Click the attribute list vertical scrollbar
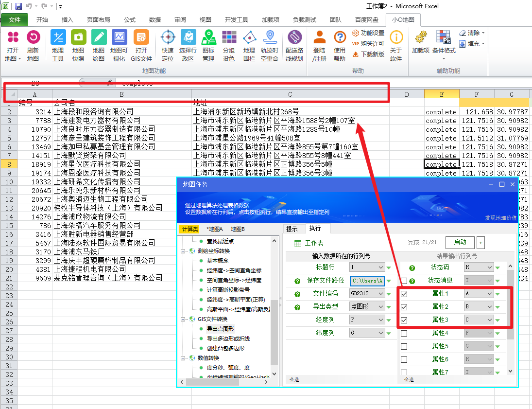The image size is (532, 409). (x=510, y=319)
